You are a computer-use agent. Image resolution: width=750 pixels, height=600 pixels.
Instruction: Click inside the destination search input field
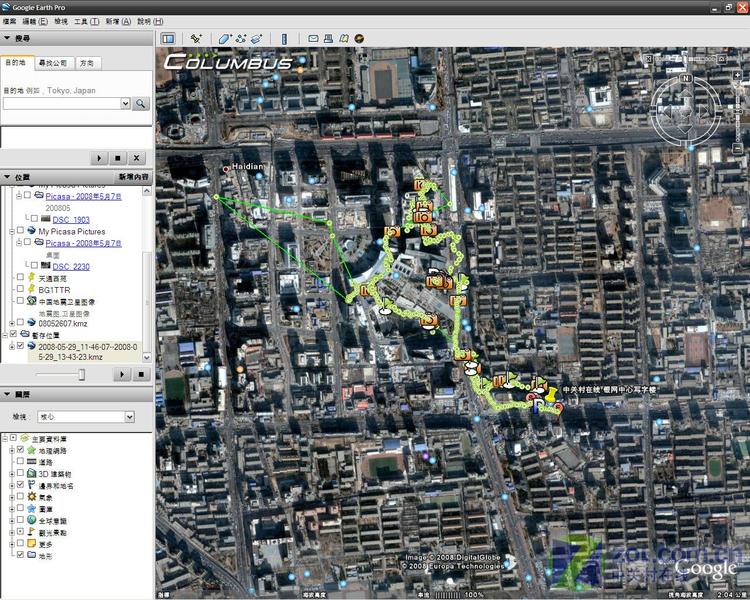pos(61,103)
